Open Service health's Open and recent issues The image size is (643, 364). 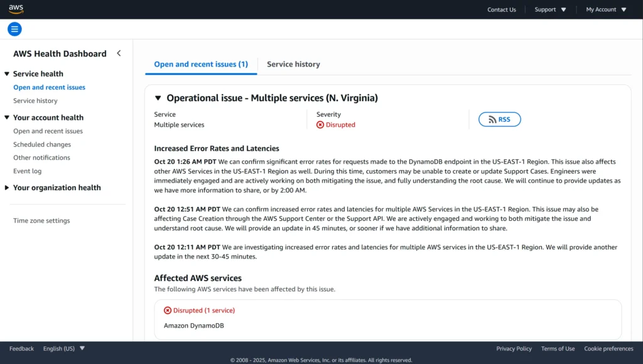49,87
